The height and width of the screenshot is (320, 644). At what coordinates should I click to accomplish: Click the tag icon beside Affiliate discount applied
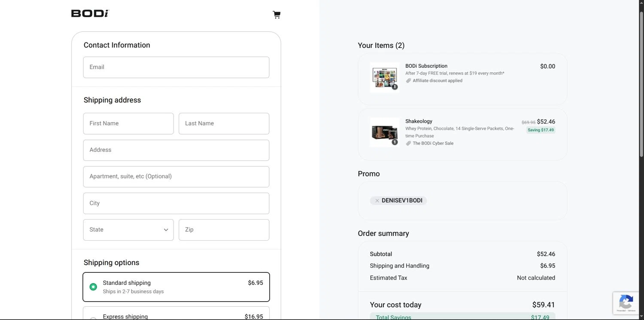pyautogui.click(x=408, y=81)
